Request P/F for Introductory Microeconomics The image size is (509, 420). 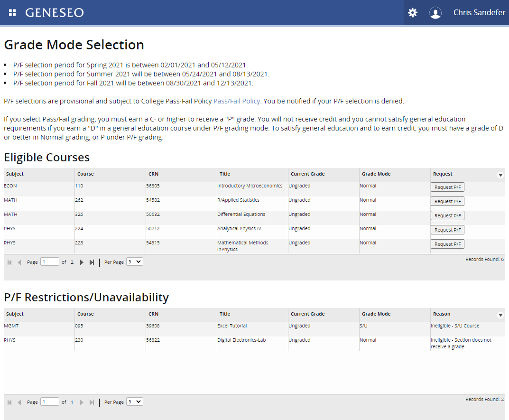447,187
